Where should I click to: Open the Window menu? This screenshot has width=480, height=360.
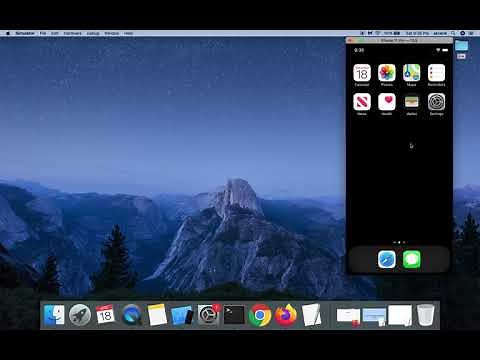112,33
